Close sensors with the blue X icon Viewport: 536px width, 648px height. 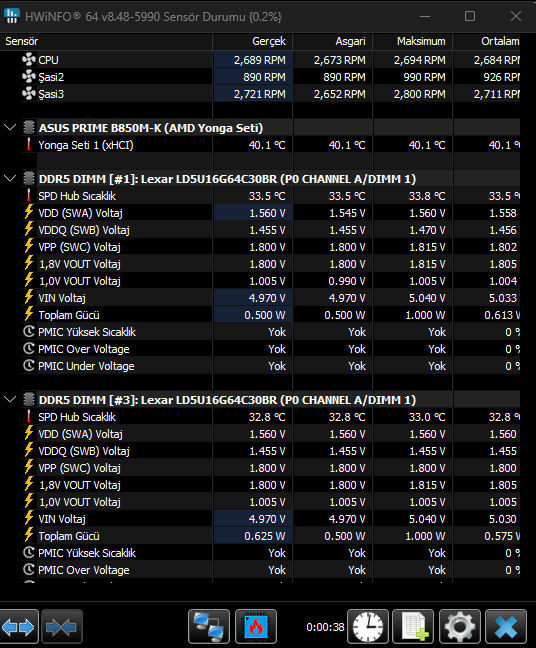[506, 627]
